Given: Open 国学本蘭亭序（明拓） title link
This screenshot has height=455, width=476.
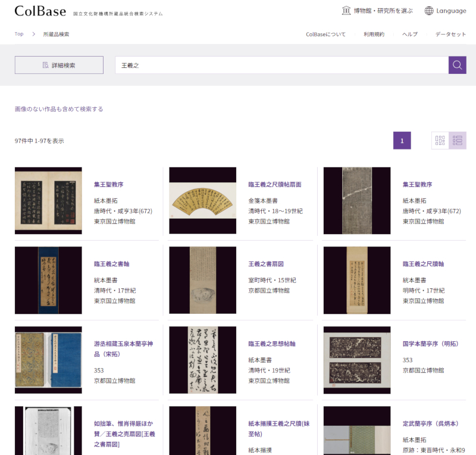Looking at the screenshot, I should (x=430, y=344).
